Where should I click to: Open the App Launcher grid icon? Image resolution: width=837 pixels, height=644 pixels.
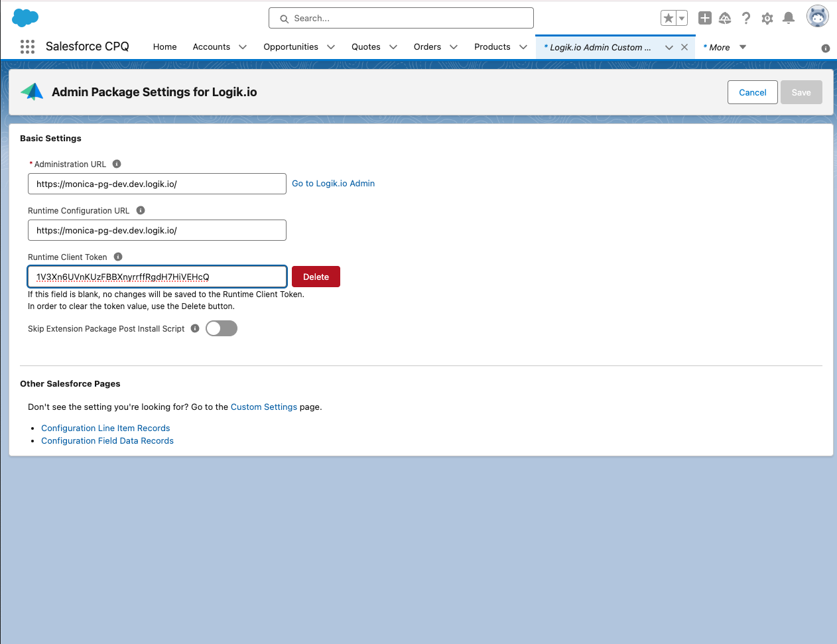[x=27, y=46]
